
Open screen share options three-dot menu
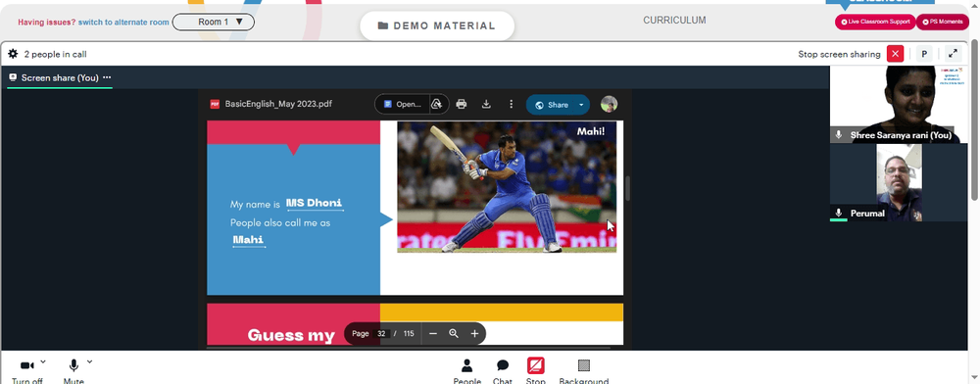tap(107, 77)
